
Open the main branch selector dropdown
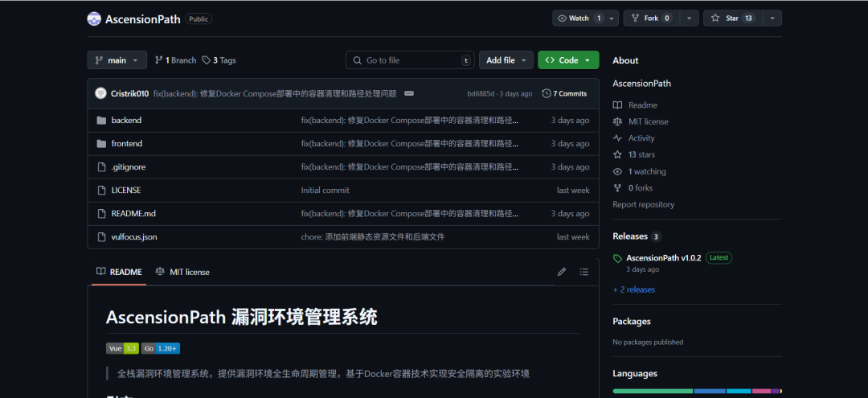pyautogui.click(x=117, y=60)
